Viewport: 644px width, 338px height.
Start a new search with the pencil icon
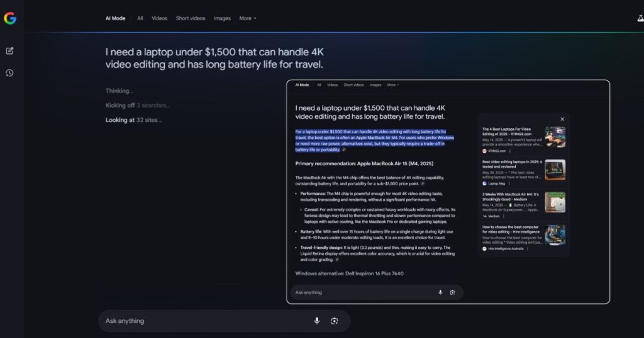coord(9,51)
